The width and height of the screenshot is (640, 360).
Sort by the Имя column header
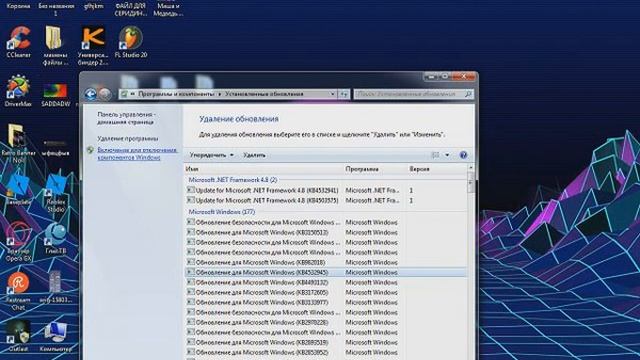click(263, 169)
